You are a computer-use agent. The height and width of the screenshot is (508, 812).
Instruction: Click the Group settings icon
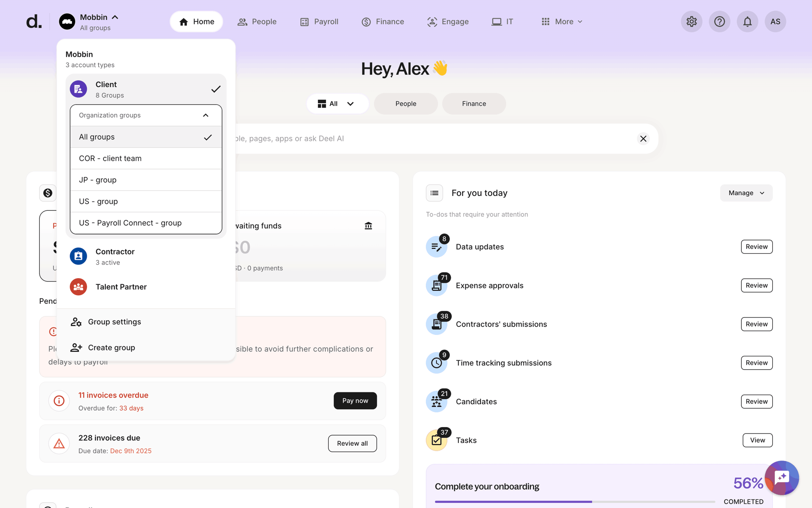[x=76, y=322]
